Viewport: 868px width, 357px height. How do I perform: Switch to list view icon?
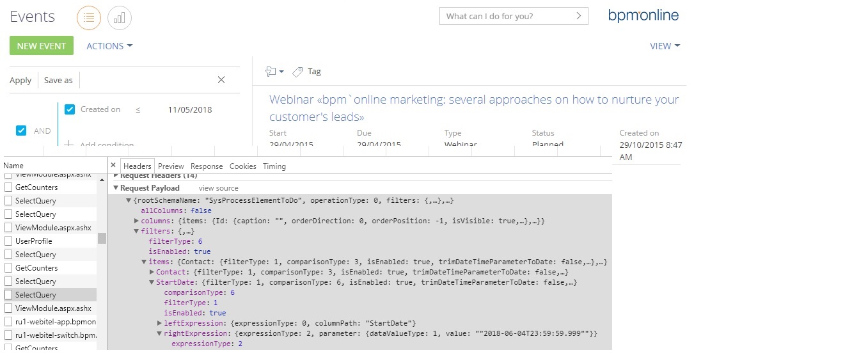click(x=89, y=17)
